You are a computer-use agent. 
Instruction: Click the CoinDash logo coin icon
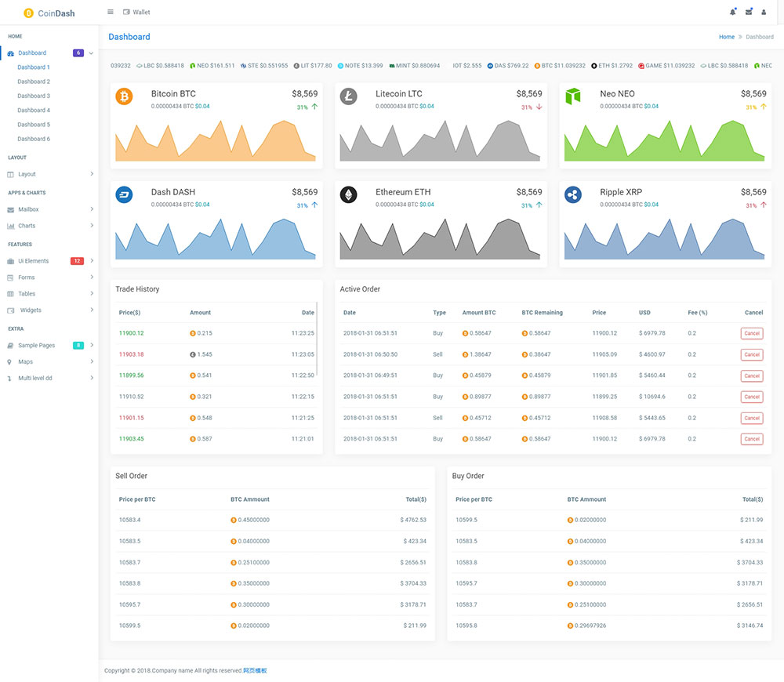(28, 13)
